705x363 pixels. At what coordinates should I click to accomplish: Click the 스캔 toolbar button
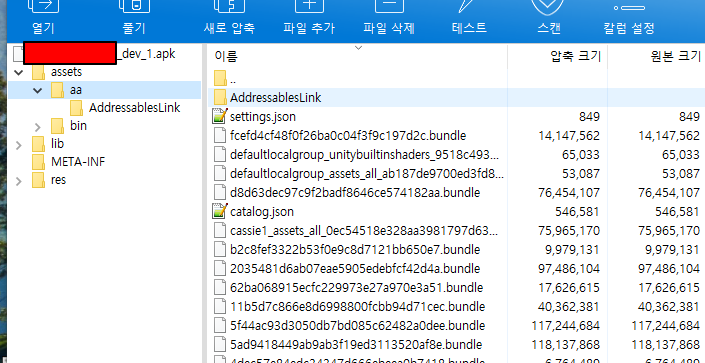point(549,18)
